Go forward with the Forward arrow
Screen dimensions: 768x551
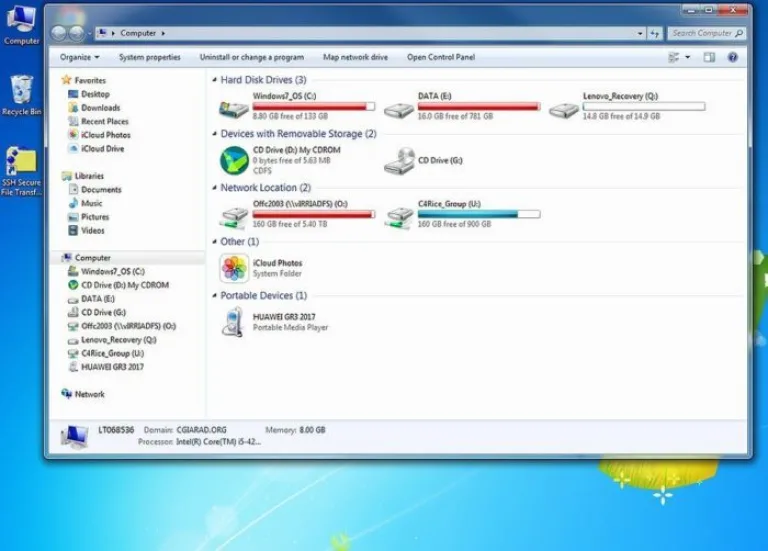[x=76, y=33]
